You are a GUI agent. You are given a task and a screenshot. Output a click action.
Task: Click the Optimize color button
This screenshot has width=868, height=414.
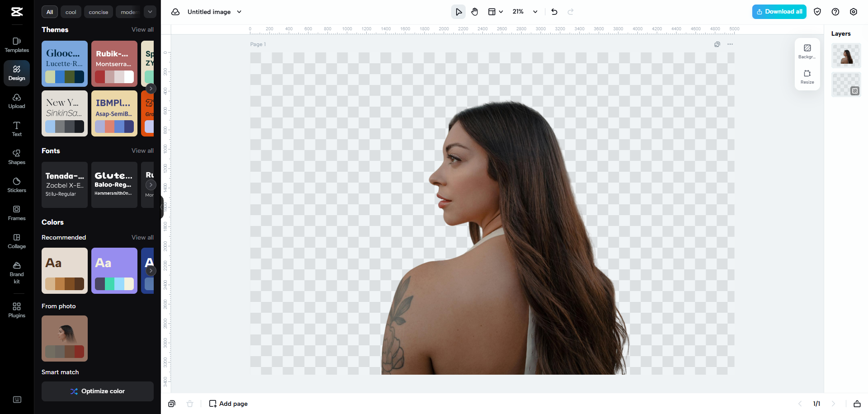click(97, 391)
